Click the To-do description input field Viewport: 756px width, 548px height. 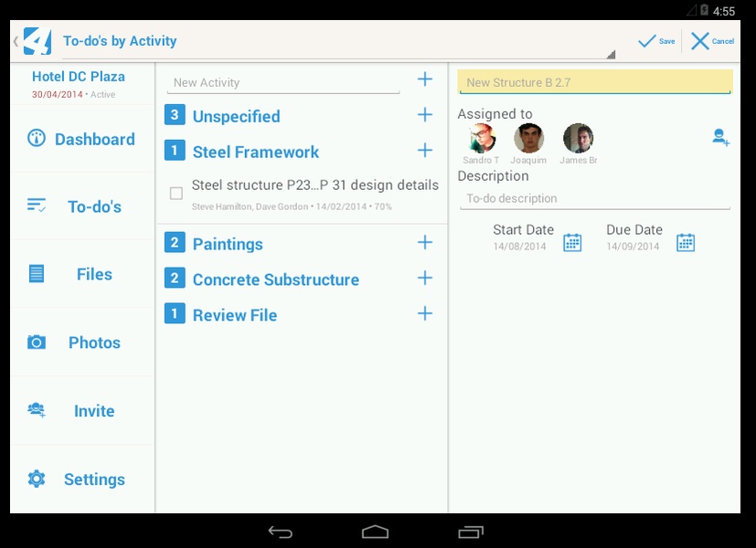coord(595,198)
